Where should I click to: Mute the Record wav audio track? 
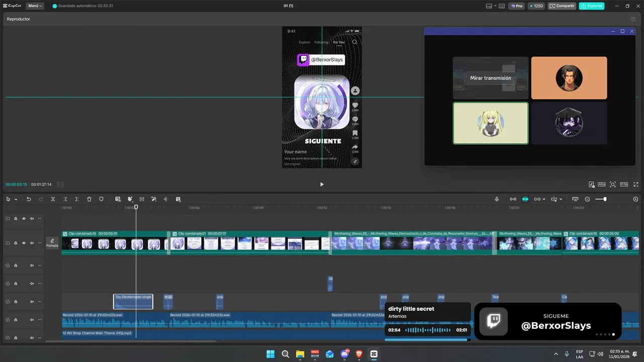pos(32,320)
